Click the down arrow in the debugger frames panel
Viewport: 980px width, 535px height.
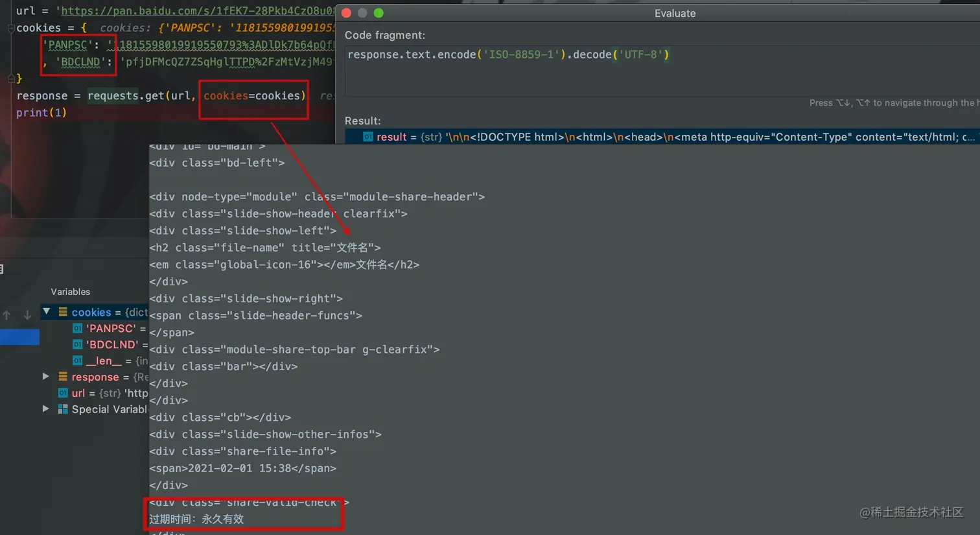pos(27,315)
